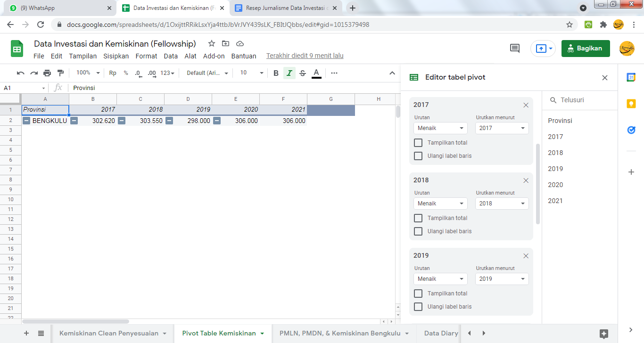Open comment history icon

515,48
